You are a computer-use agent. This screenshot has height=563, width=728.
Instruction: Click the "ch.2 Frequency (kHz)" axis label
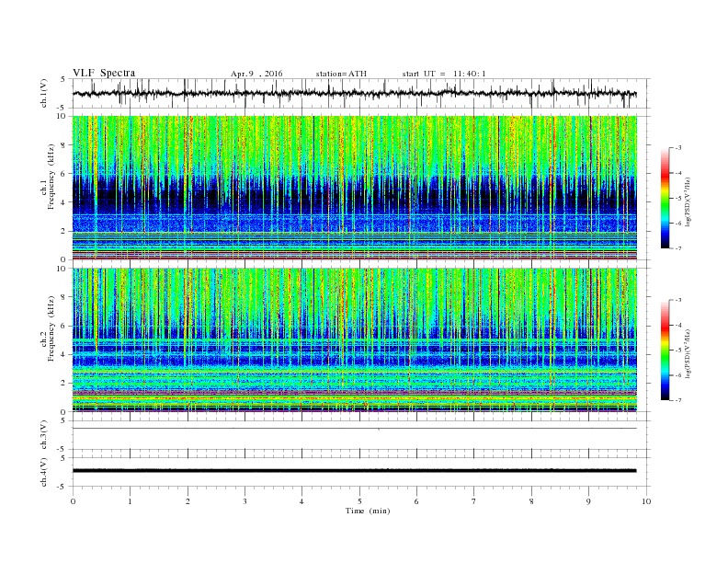tap(48, 328)
